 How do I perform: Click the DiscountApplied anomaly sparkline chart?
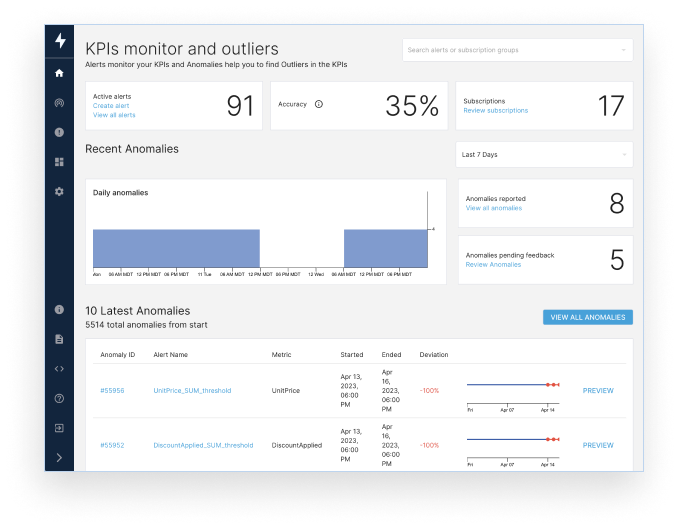(513, 450)
